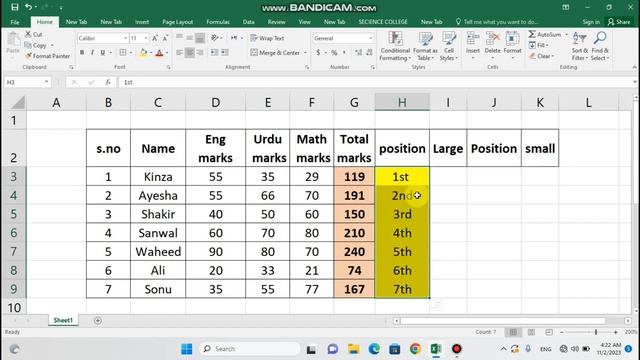Image resolution: width=640 pixels, height=360 pixels.
Task: Switch to the SECIENCE COLLEGE tab
Action: coord(383,22)
